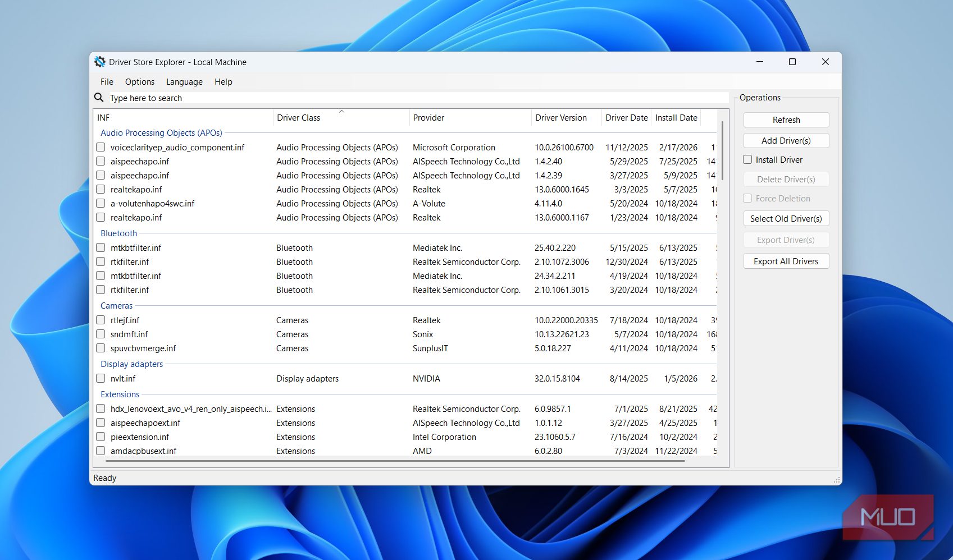Viewport: 953px width, 560px height.
Task: Select the NVIDIA provider cell
Action: point(426,379)
